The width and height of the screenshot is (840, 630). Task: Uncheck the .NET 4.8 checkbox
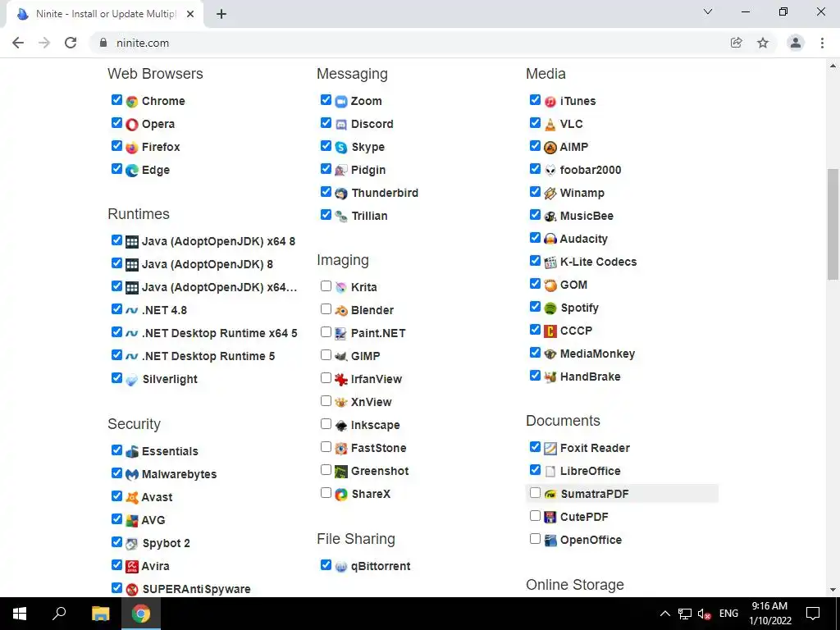point(116,309)
